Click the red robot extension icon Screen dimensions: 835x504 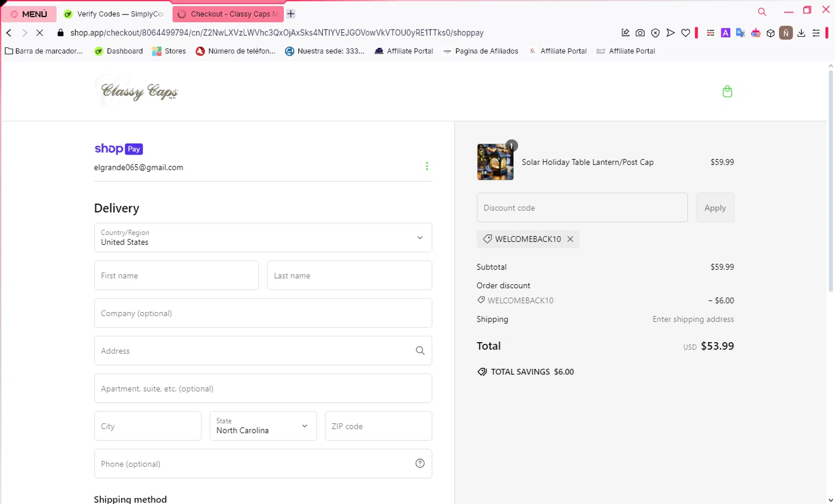(755, 33)
